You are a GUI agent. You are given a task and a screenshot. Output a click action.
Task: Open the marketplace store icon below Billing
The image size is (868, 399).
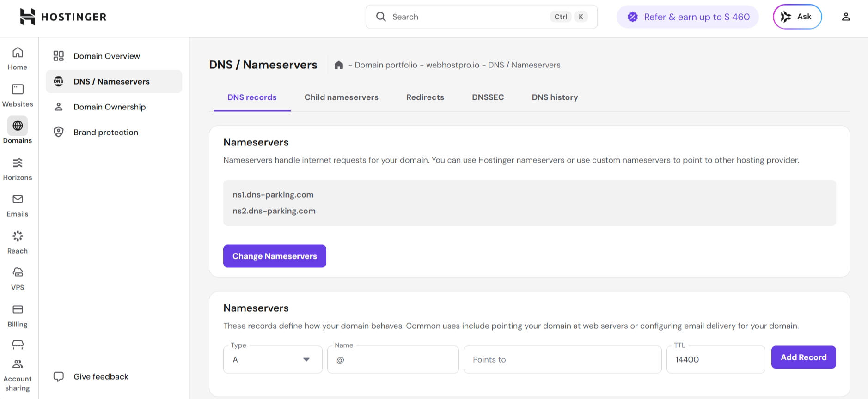[18, 345]
